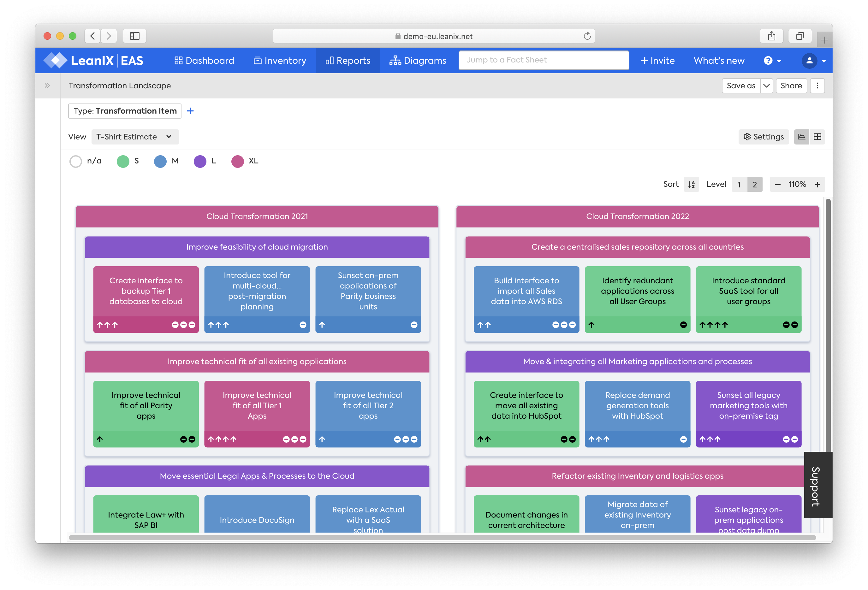This screenshot has height=590, width=868.
Task: Open Create interface to move data into HubSpot
Action: coord(526,414)
